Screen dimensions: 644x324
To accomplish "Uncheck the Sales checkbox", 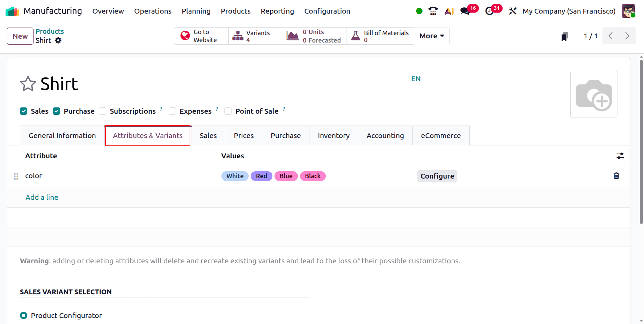I will [x=24, y=111].
